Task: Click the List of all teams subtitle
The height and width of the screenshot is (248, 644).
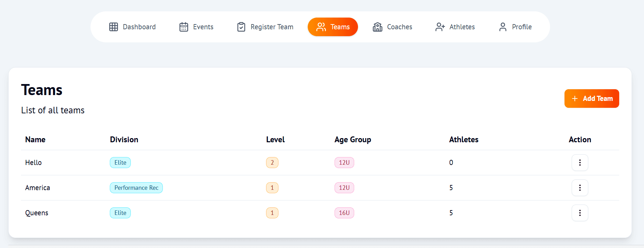Action: 53,110
